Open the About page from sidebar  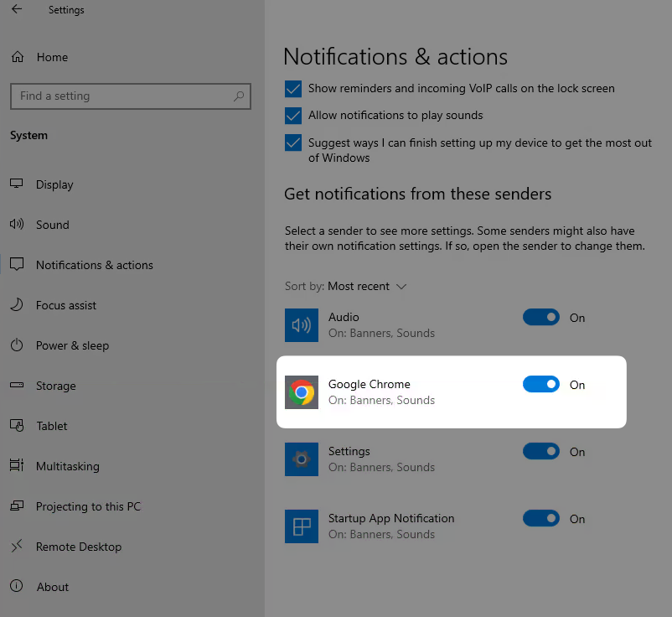[x=52, y=587]
